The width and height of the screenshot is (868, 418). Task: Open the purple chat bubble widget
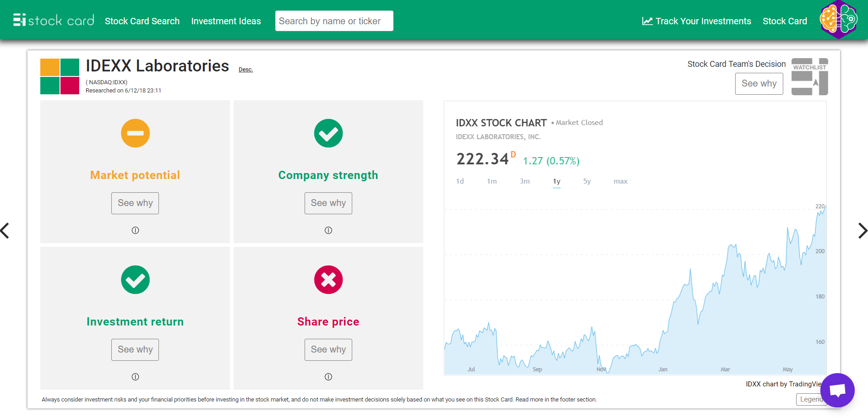(837, 390)
